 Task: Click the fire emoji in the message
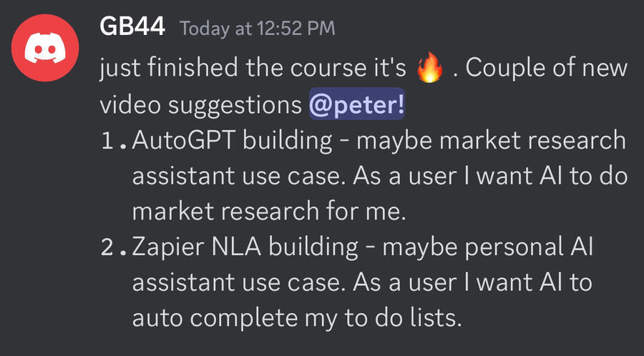pos(429,70)
